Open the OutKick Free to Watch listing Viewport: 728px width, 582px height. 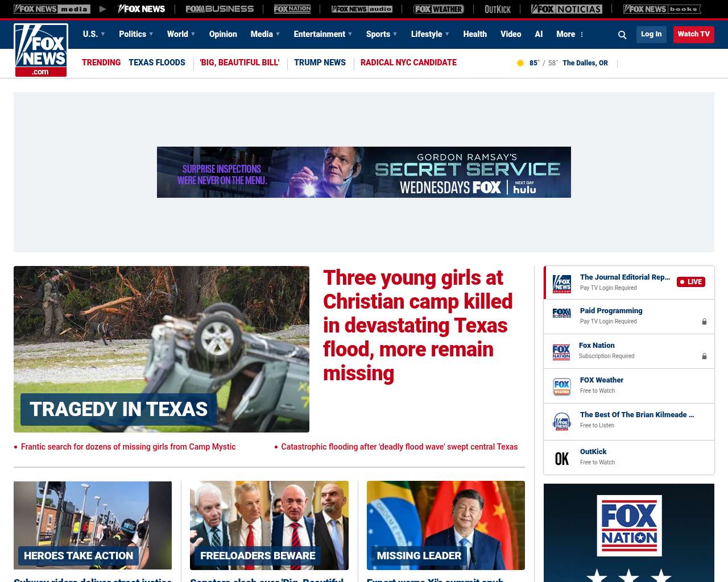tap(629, 457)
